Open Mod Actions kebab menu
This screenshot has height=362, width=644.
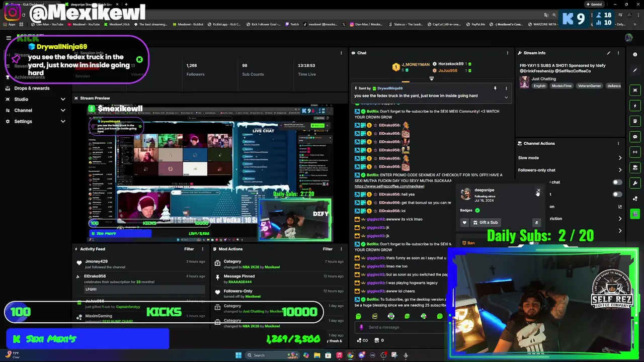point(341,249)
